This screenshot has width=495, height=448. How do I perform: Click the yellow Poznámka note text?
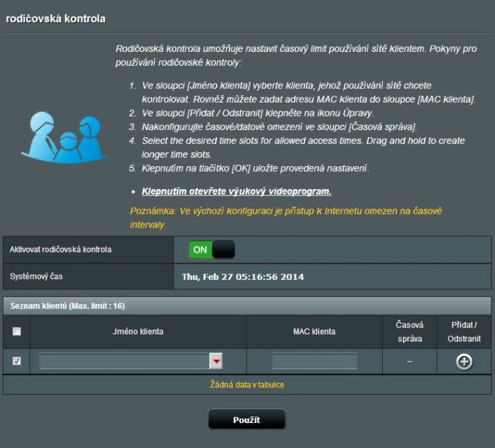[285, 217]
